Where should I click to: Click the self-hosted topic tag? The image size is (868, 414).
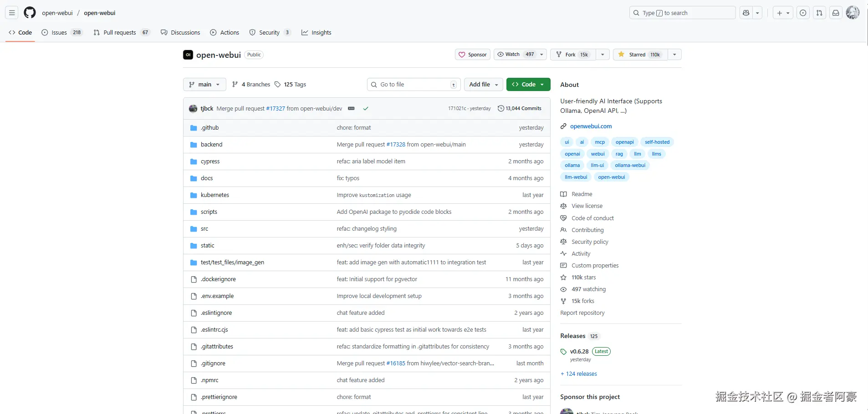[657, 142]
